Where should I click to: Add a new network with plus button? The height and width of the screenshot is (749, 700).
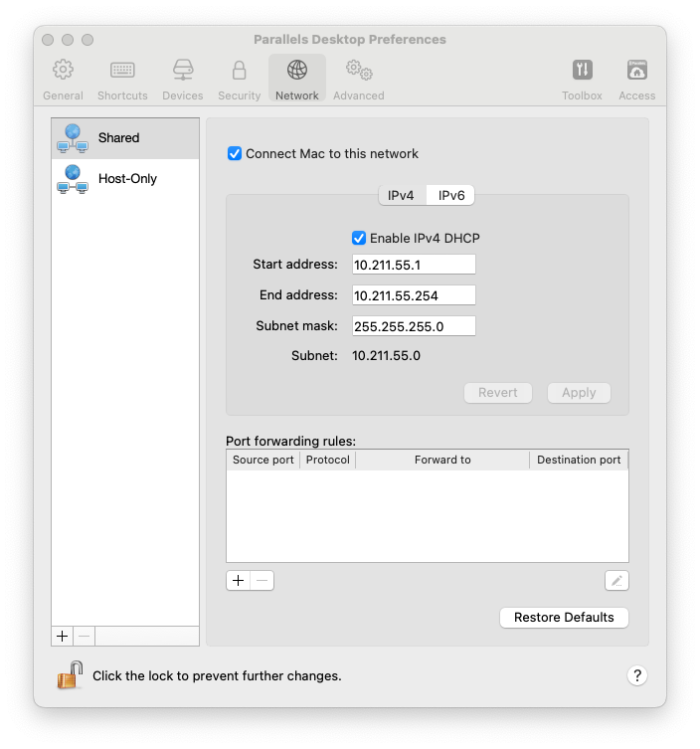click(62, 637)
